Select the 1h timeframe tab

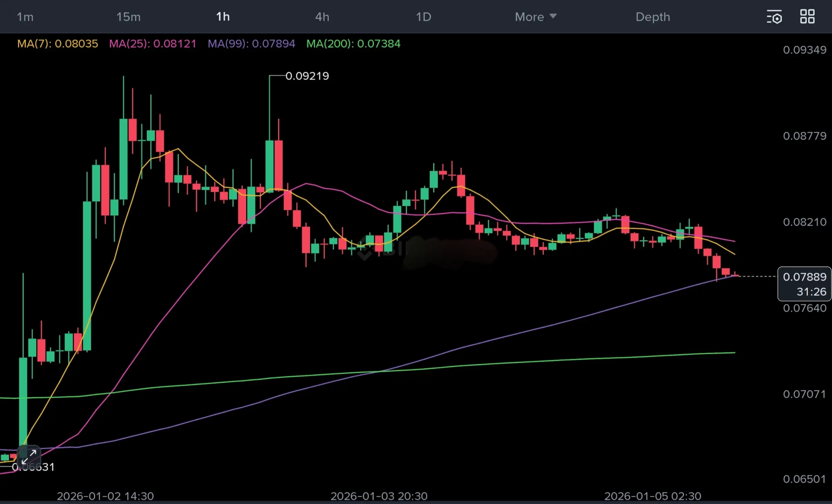tap(223, 17)
